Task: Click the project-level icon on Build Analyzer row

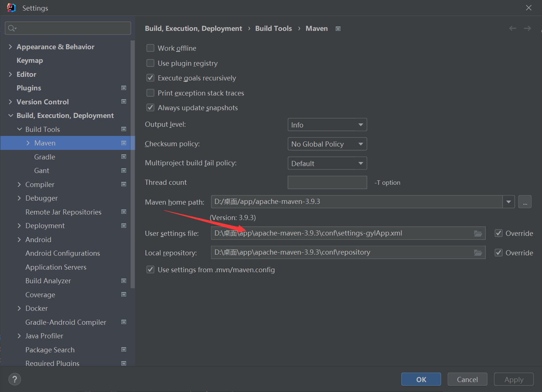Action: coord(124,281)
